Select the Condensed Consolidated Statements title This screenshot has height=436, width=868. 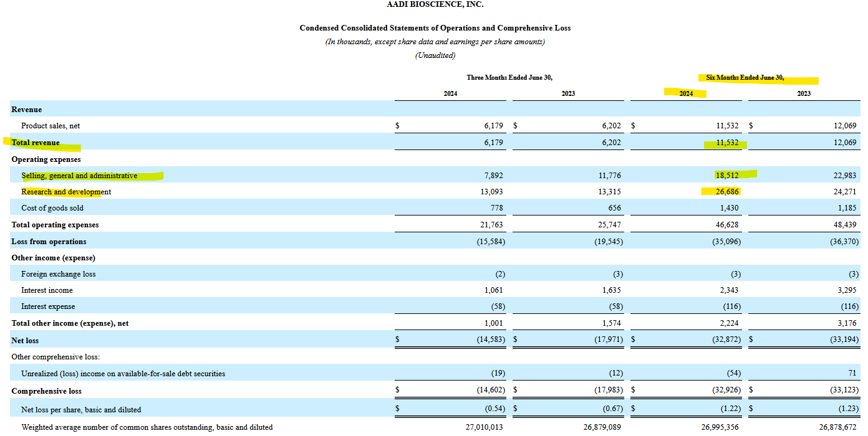pos(435,28)
